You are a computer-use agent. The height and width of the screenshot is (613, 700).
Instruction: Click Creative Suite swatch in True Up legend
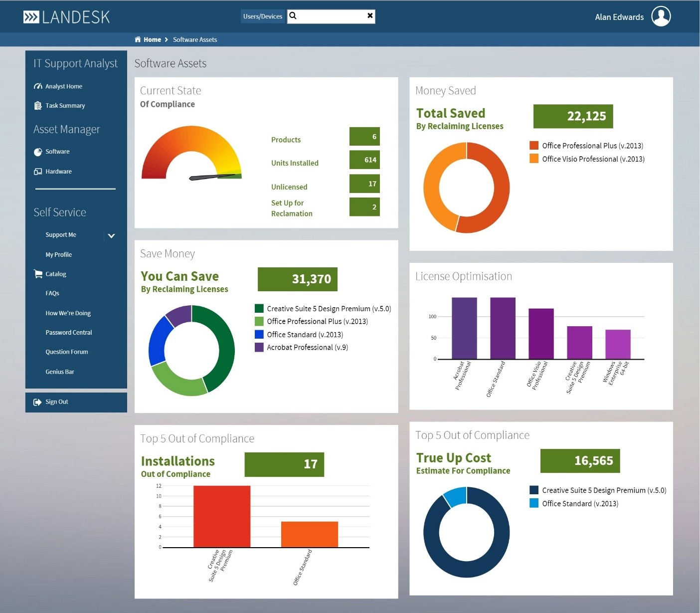pos(534,490)
